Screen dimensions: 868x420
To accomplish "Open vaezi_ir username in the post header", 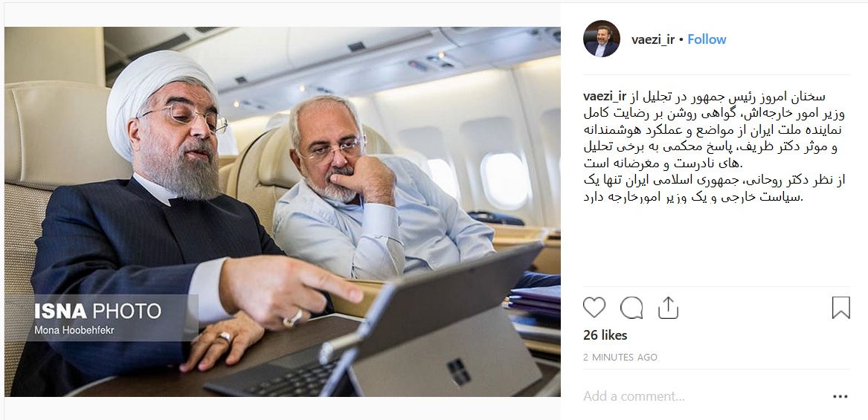I will click(652, 39).
